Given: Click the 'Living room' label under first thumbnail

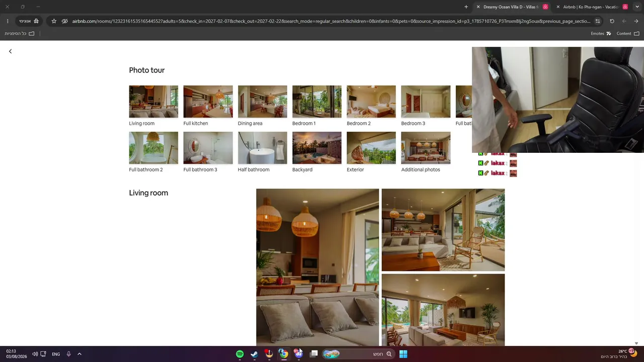Looking at the screenshot, I should 142,123.
